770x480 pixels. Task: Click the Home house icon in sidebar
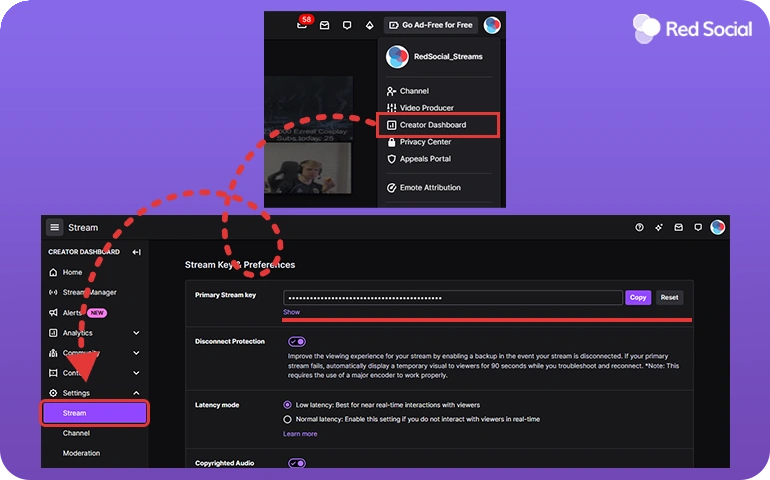[53, 272]
